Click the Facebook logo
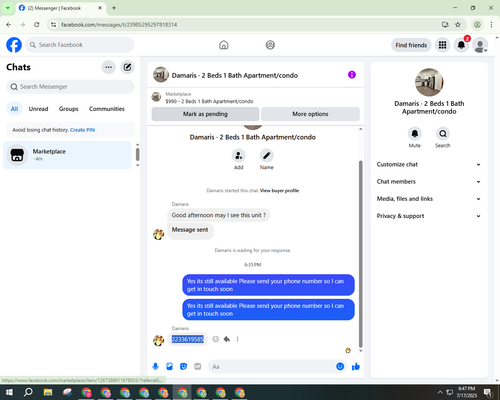 [x=14, y=45]
